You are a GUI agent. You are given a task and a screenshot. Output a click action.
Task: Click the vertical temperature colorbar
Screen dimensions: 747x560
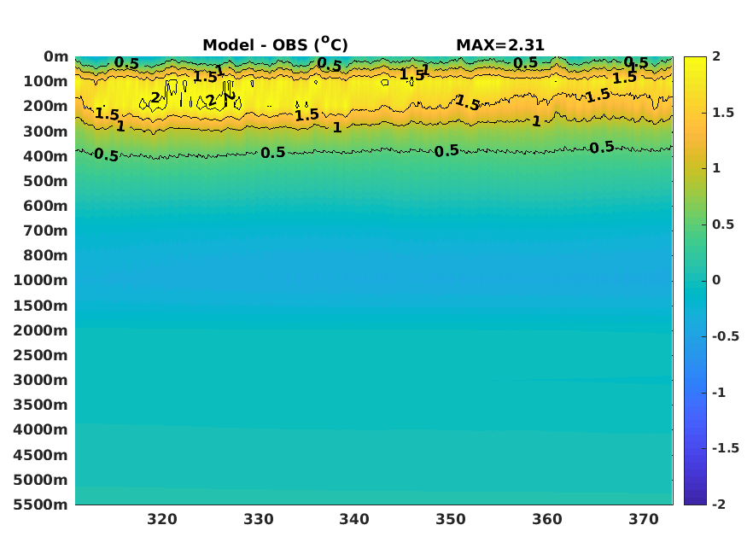click(695, 281)
